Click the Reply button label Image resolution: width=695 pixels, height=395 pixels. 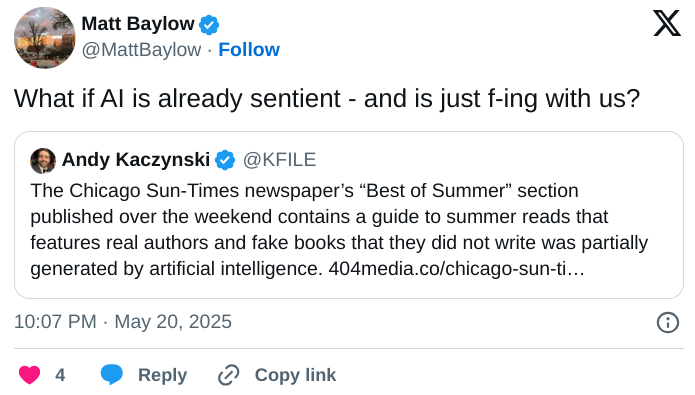pos(162,375)
